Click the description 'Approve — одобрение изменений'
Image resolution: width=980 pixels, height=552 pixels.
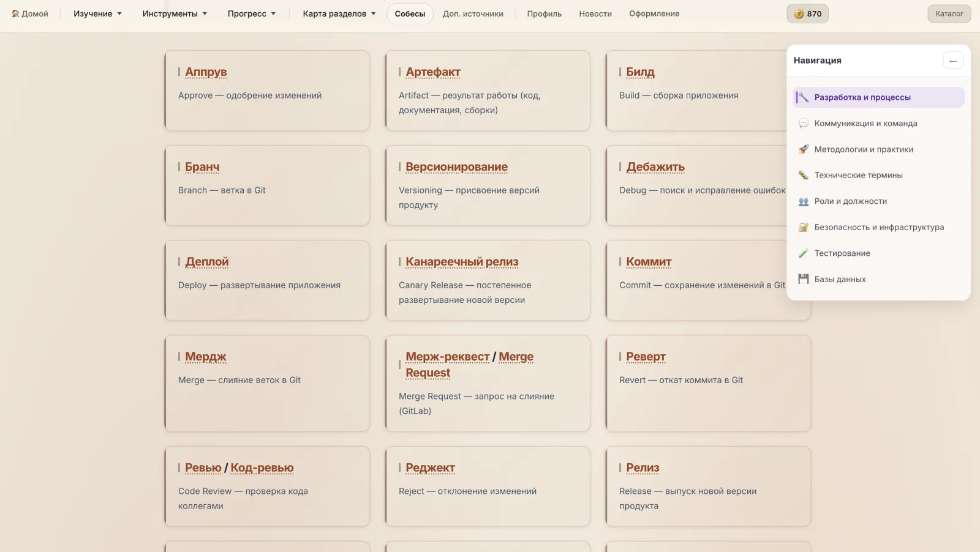click(250, 95)
